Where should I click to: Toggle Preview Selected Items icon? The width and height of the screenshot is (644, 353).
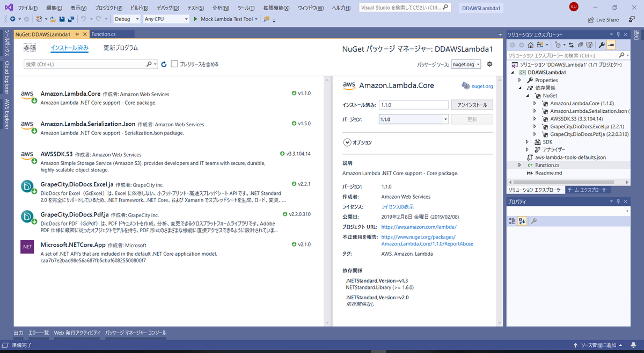click(611, 45)
